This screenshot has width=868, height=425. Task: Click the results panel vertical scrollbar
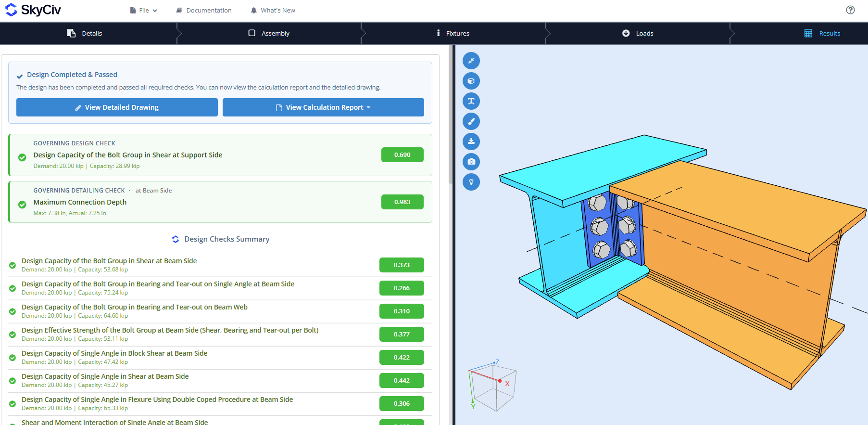point(451,115)
